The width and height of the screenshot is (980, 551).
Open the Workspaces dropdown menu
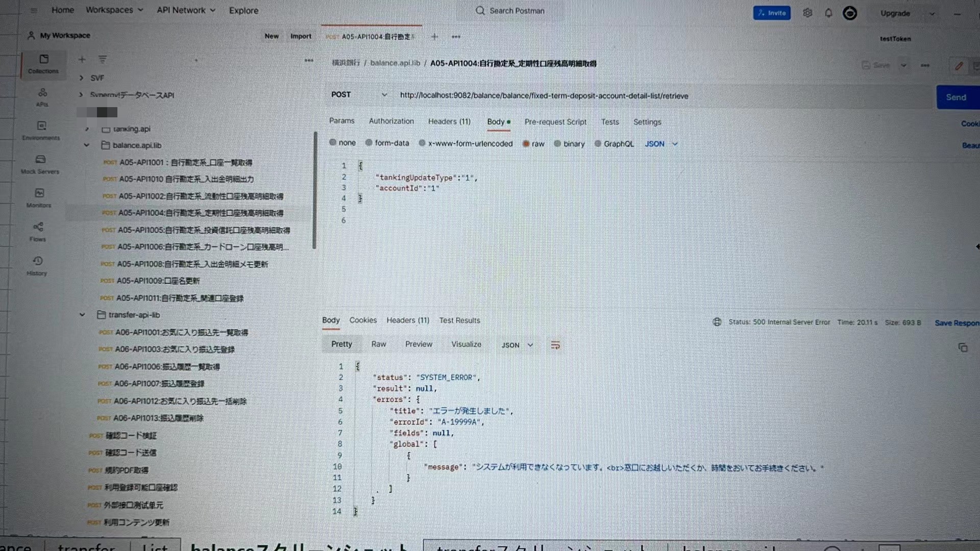coord(114,10)
